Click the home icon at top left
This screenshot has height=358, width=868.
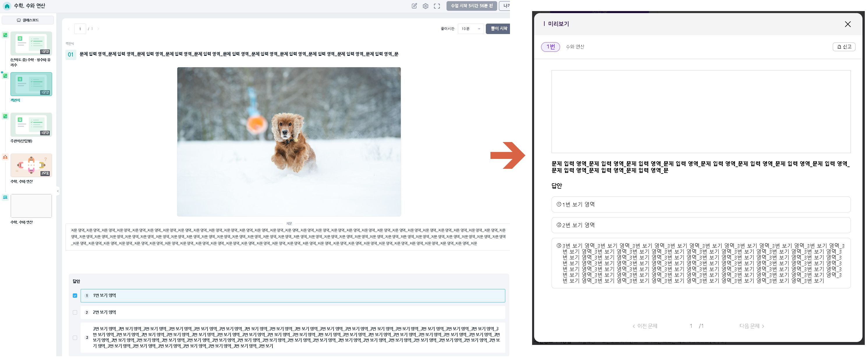[x=7, y=6]
